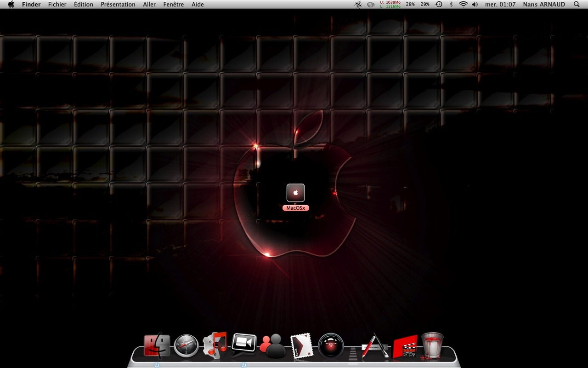The width and height of the screenshot is (588, 368).
Task: Open the volume speaker menu
Action: click(475, 4)
